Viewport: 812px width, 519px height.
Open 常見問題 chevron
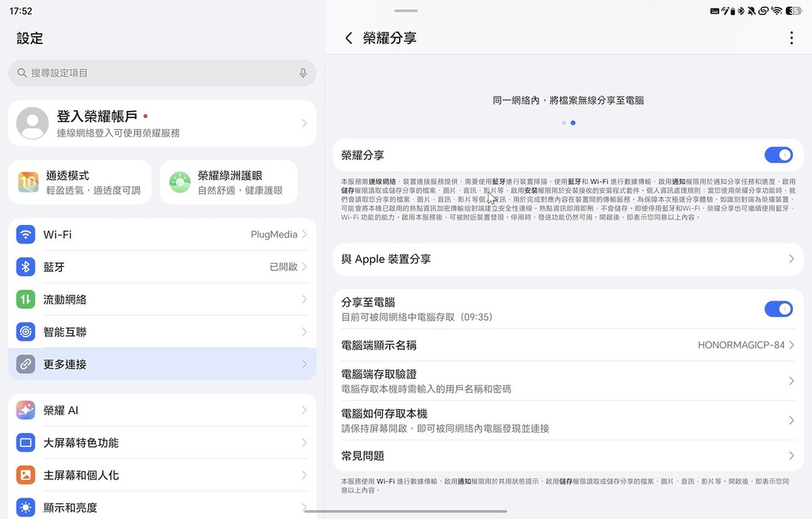[791, 456]
